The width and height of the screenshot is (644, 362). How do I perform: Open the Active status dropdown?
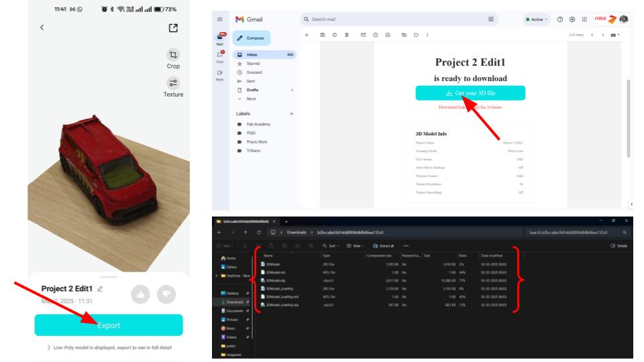tap(537, 19)
